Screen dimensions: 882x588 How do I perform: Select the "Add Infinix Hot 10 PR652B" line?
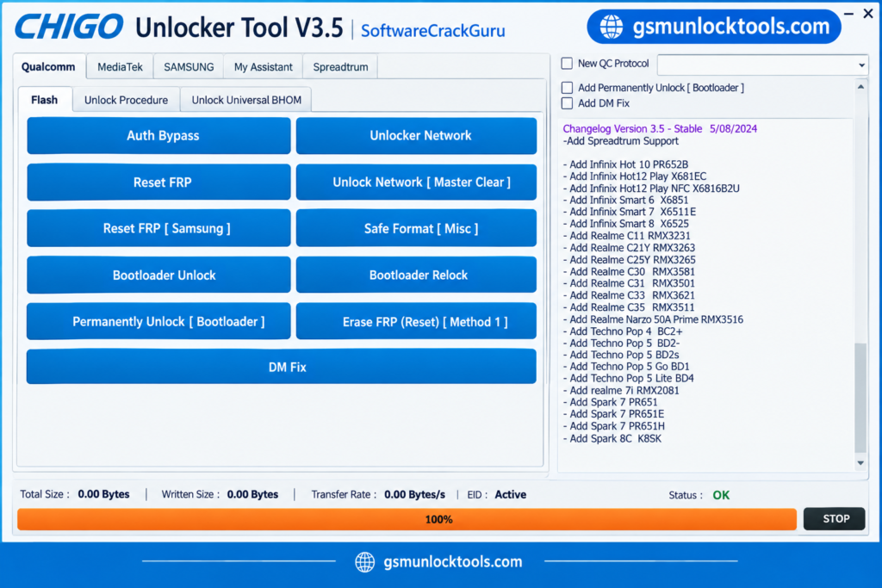pos(626,164)
